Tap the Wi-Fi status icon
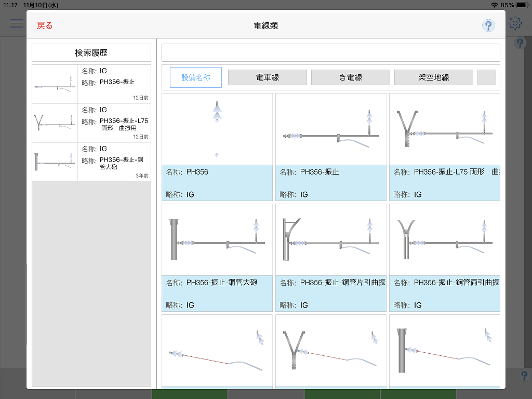532x399 pixels. [x=495, y=5]
